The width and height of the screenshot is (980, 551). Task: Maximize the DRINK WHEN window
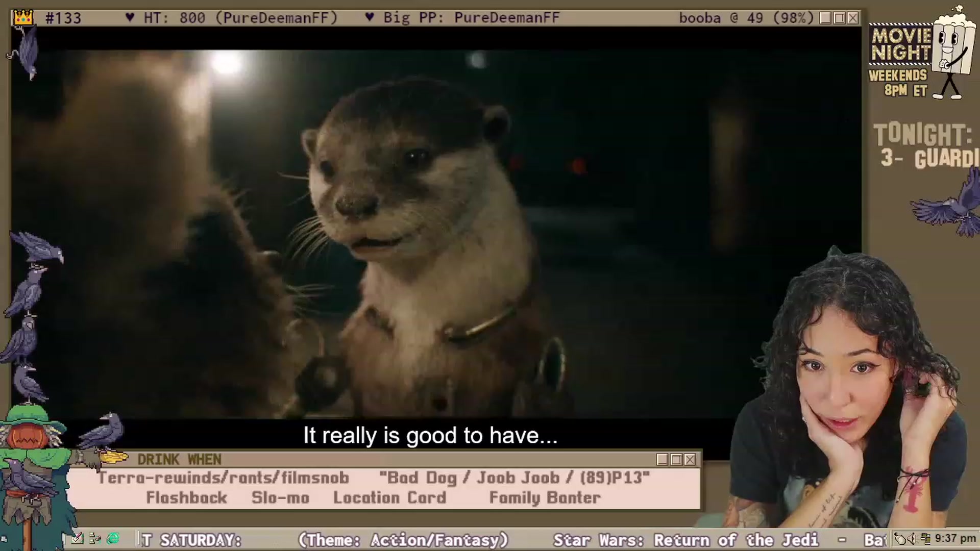point(676,460)
